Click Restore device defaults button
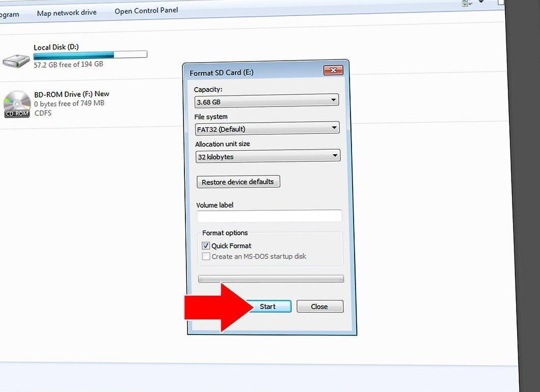This screenshot has width=540, height=392. click(x=238, y=182)
